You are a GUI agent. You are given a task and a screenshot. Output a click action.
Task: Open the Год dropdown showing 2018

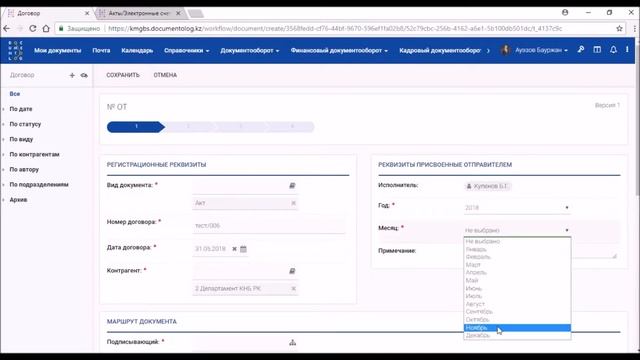click(x=517, y=207)
